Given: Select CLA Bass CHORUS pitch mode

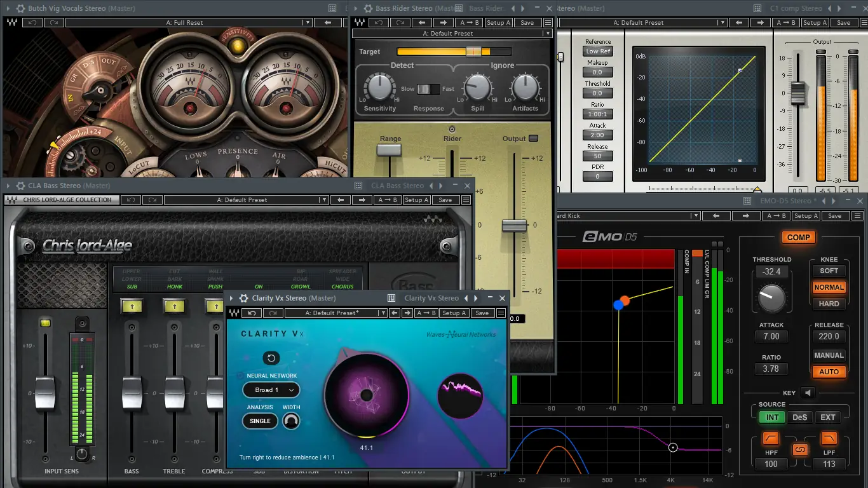Looking at the screenshot, I should [342, 287].
